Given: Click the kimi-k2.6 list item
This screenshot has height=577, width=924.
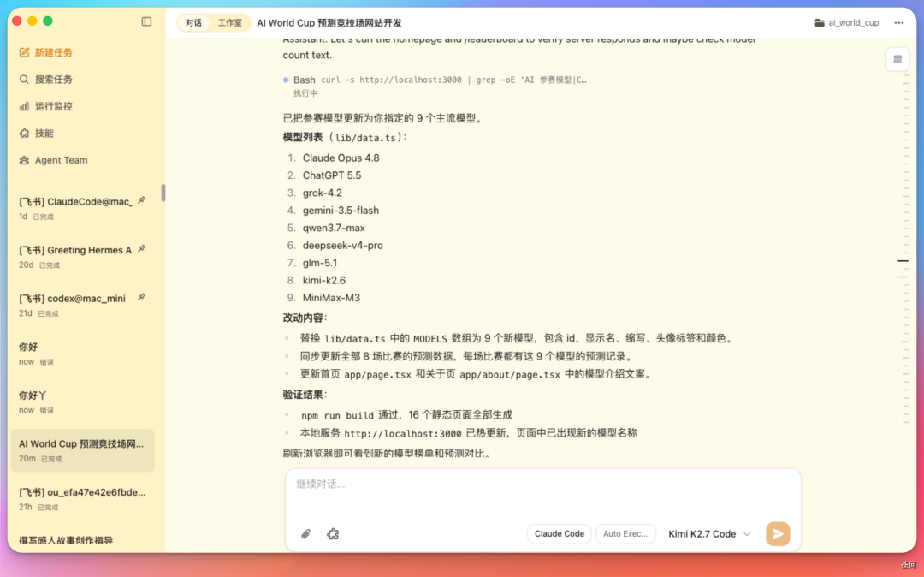Looking at the screenshot, I should [x=324, y=280].
